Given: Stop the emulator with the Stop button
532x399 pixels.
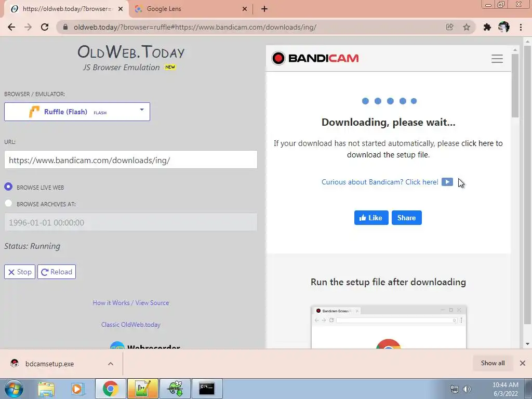Looking at the screenshot, I should 20,272.
